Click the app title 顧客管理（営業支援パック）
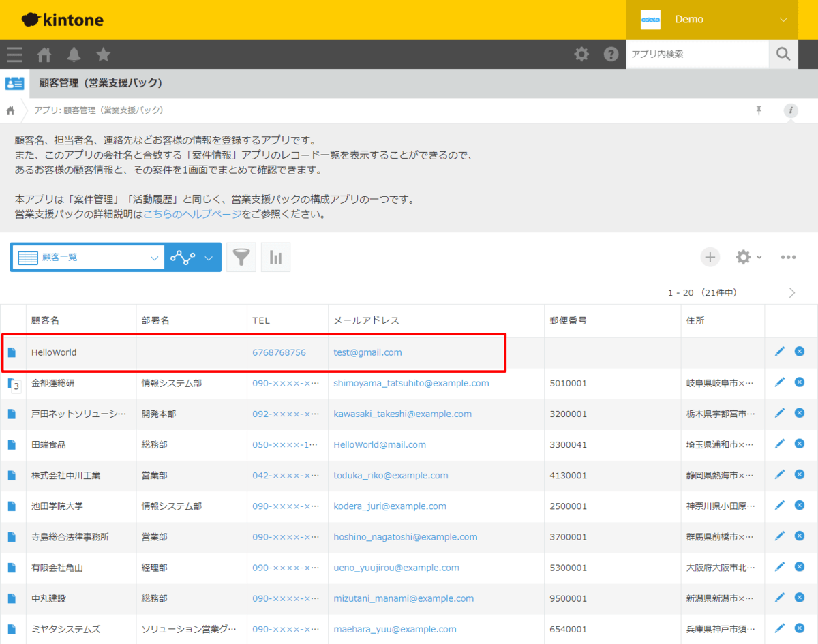 click(x=101, y=83)
